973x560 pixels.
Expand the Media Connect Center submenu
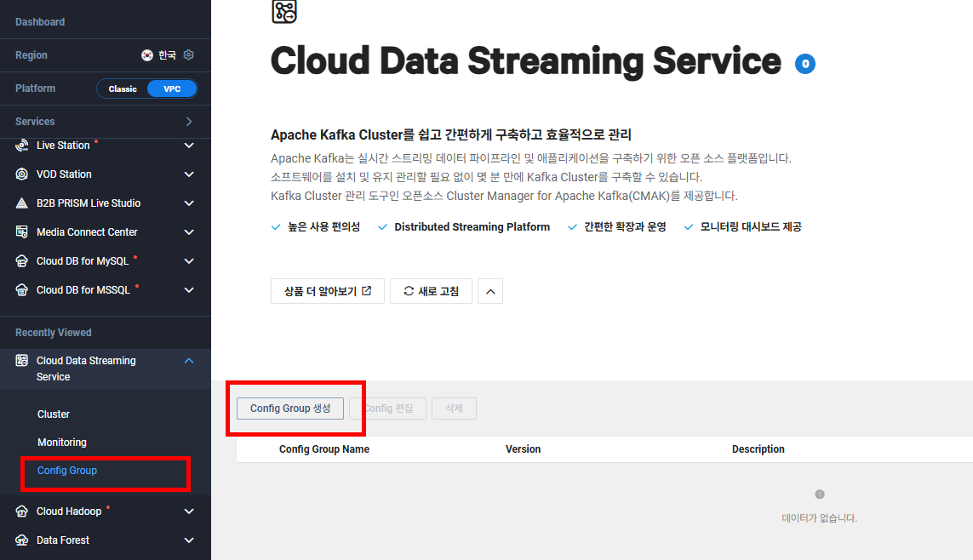(x=189, y=232)
